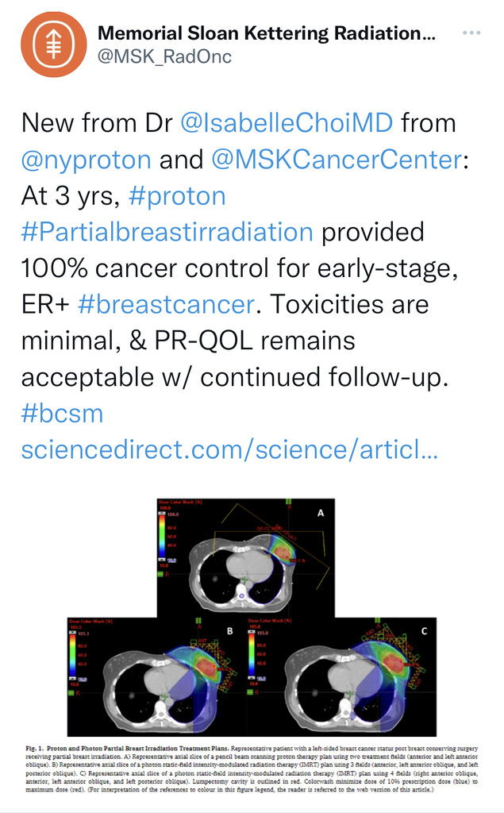Open the #Partialbreastirradiation hashtag
Screen dimensions: 504x813
click(167, 232)
